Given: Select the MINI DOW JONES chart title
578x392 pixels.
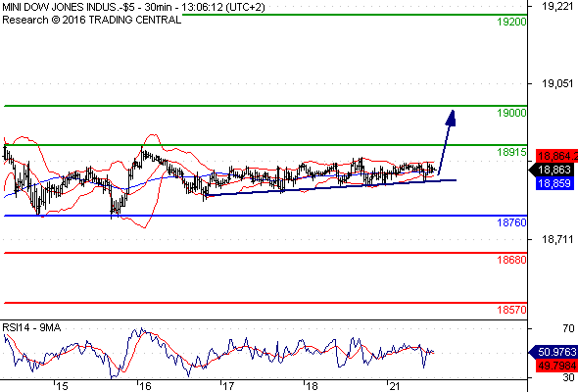Looking at the screenshot, I should pyautogui.click(x=133, y=7).
